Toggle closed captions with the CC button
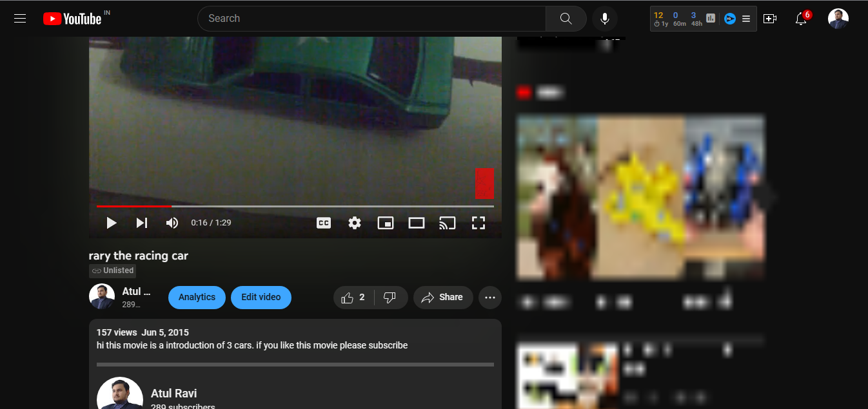The height and width of the screenshot is (409, 868). (324, 223)
